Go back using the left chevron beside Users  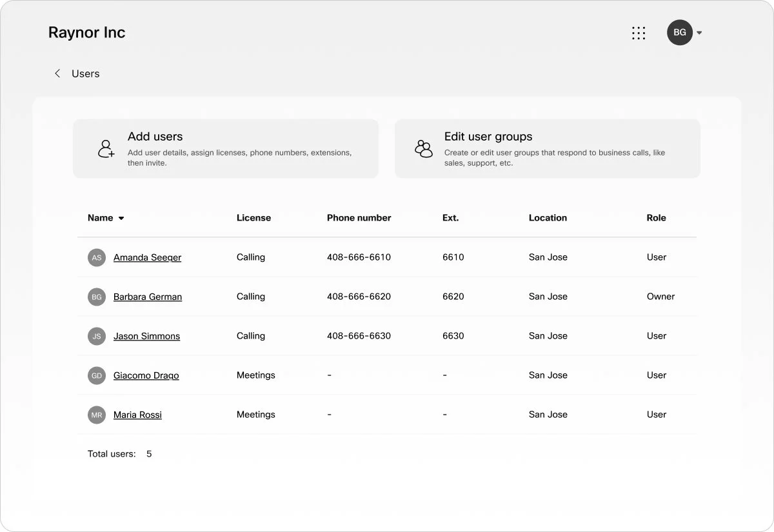click(57, 74)
